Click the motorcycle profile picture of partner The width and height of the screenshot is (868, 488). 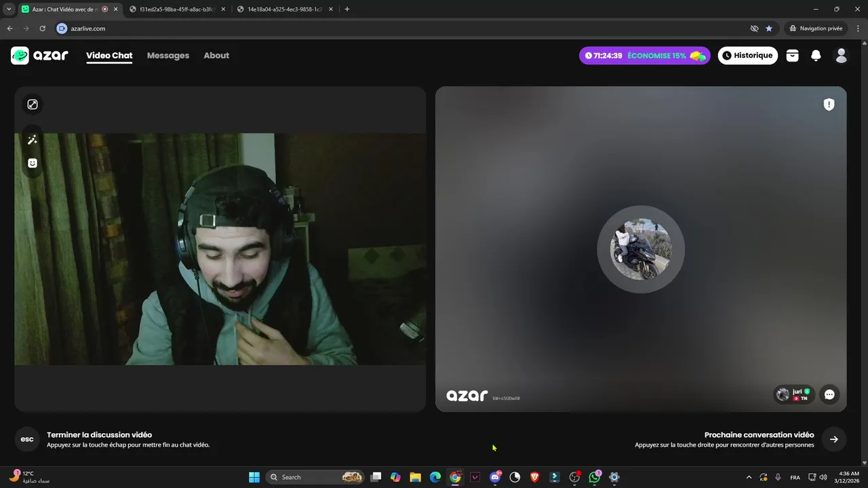click(x=641, y=249)
